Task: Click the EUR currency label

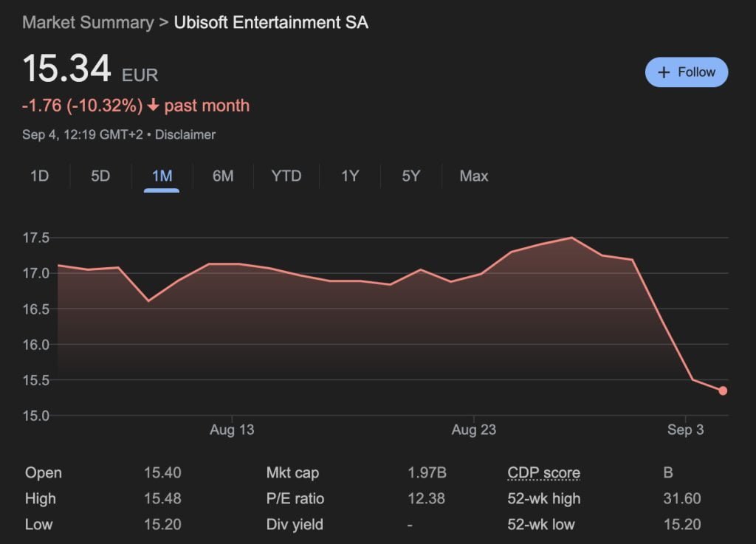Action: [x=140, y=75]
